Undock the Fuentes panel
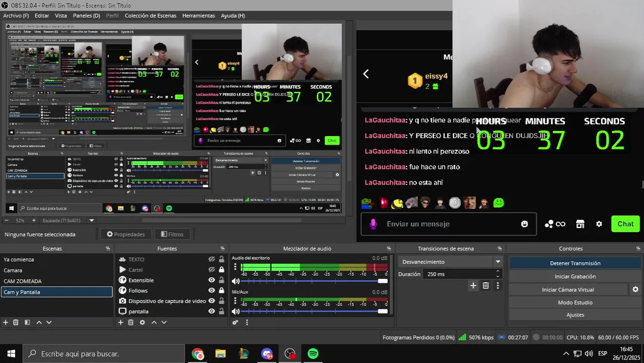 pos(222,249)
